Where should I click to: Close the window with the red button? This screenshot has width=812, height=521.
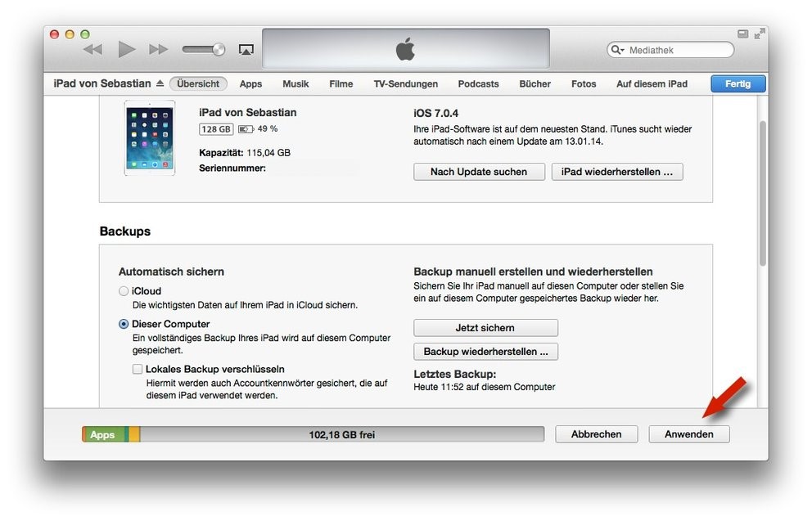(54, 34)
